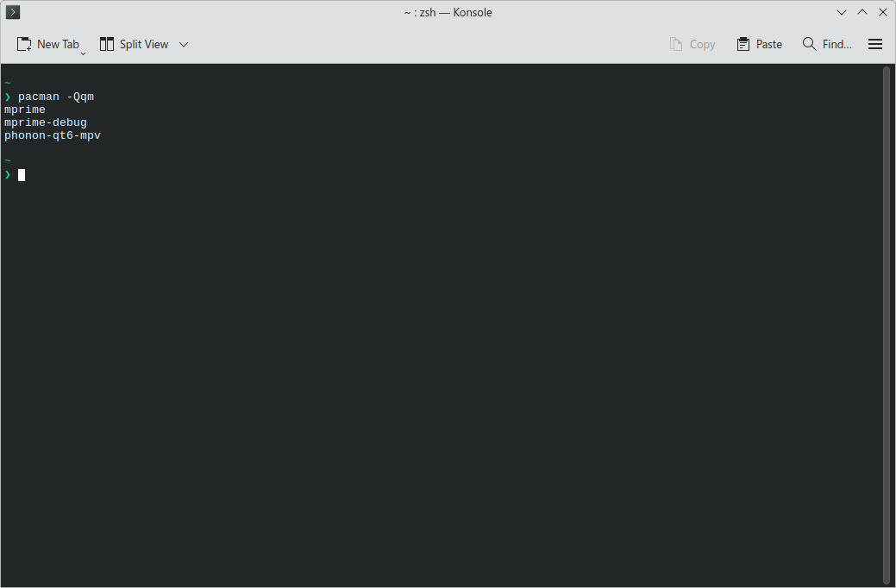Click the 'pacman -Qqm' command text
This screenshot has width=896, height=588.
click(56, 97)
